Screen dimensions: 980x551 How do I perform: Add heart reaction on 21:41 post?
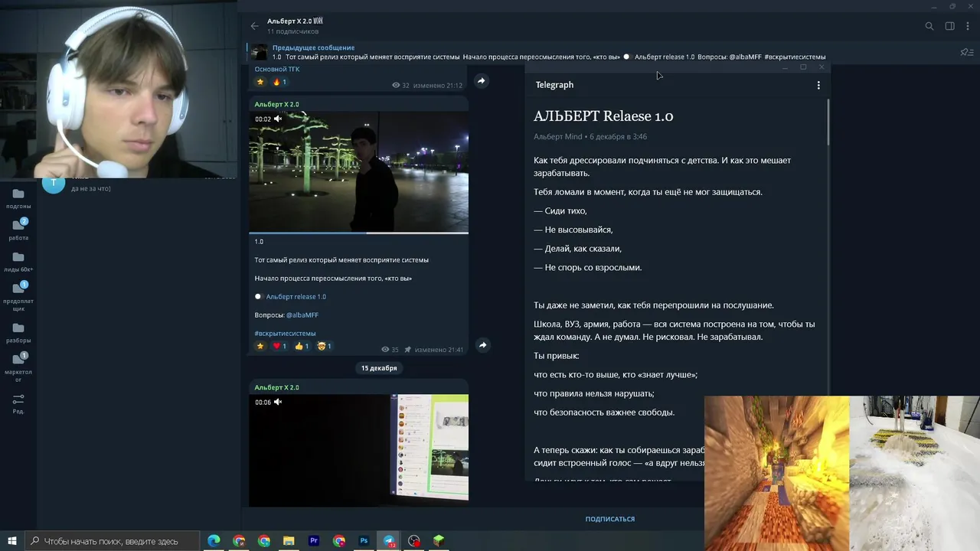click(279, 346)
